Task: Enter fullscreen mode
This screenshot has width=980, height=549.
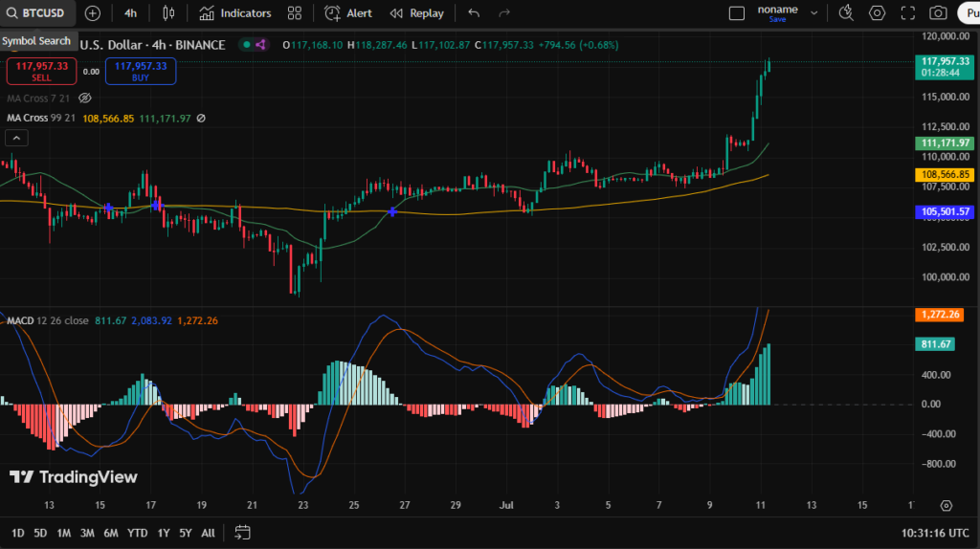Action: click(x=907, y=13)
